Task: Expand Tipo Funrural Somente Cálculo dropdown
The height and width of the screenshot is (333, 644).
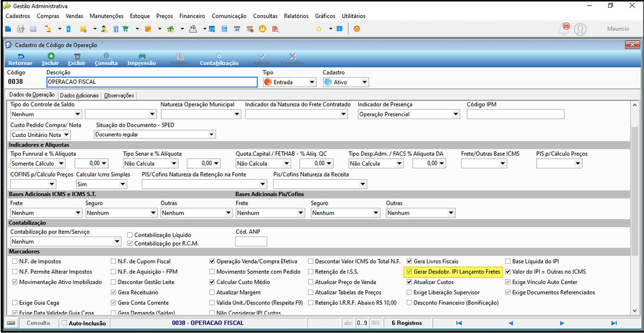Action: (x=38, y=164)
